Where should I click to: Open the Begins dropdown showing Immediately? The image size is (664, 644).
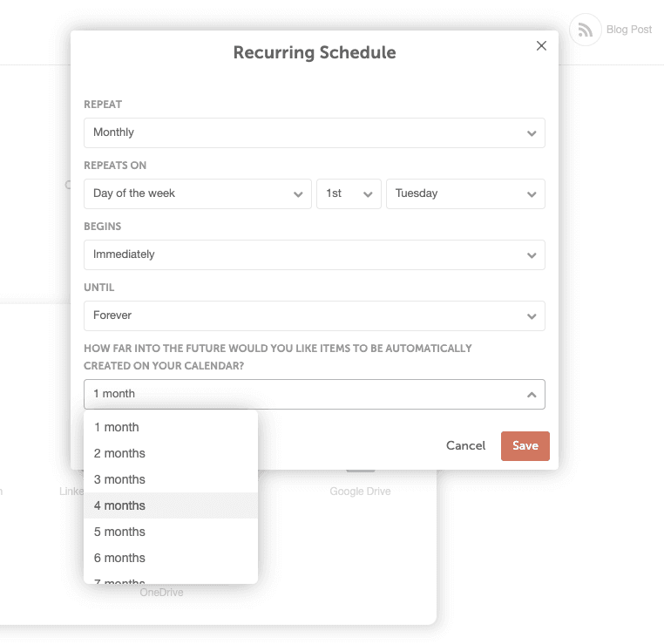tap(314, 254)
